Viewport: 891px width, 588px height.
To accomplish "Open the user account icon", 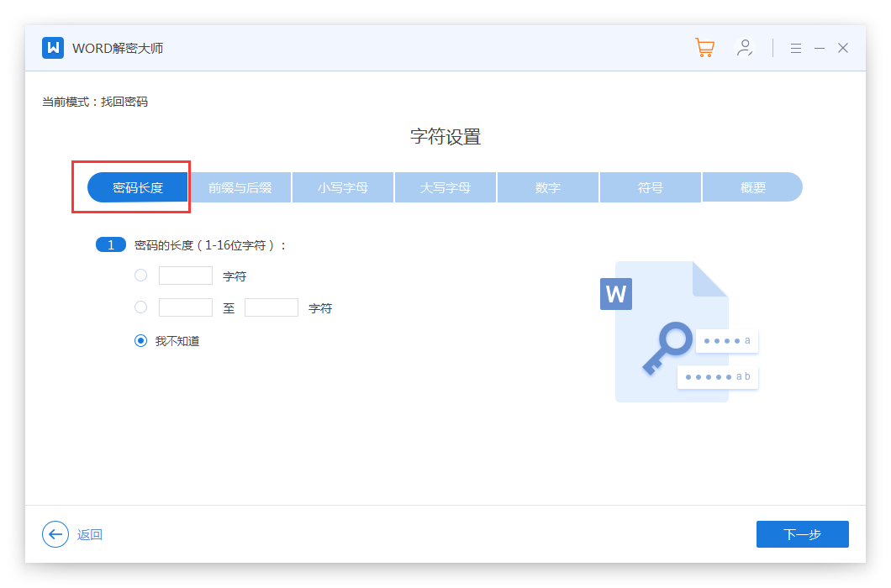I will pos(744,48).
